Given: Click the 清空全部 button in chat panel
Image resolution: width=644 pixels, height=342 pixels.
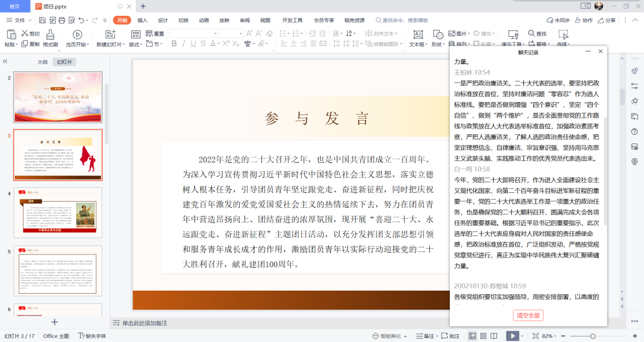Looking at the screenshot, I should point(528,316).
